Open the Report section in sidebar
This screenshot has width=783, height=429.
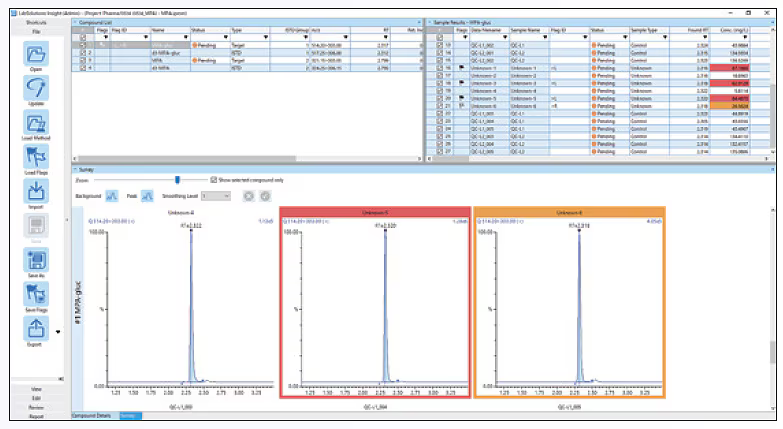(36, 416)
